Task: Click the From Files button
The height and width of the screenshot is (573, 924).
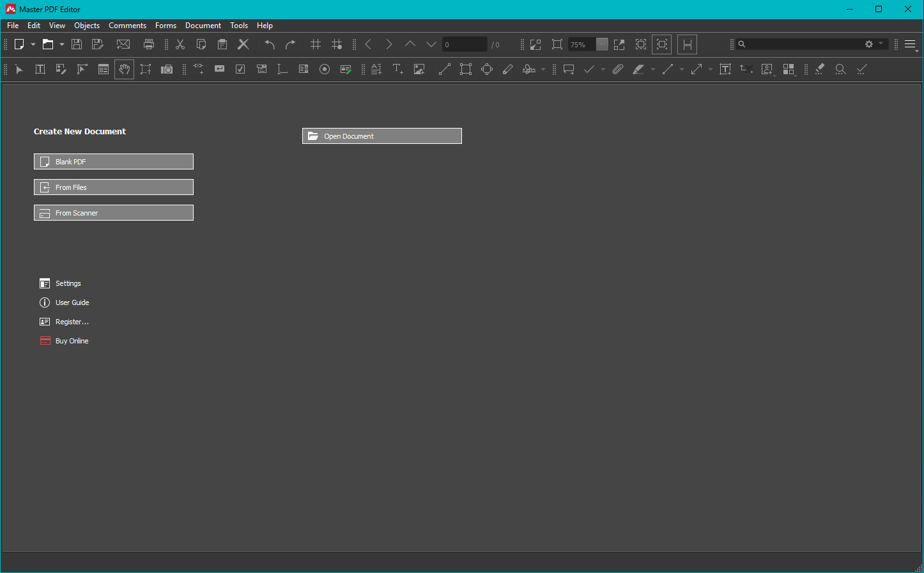Action: click(x=114, y=187)
